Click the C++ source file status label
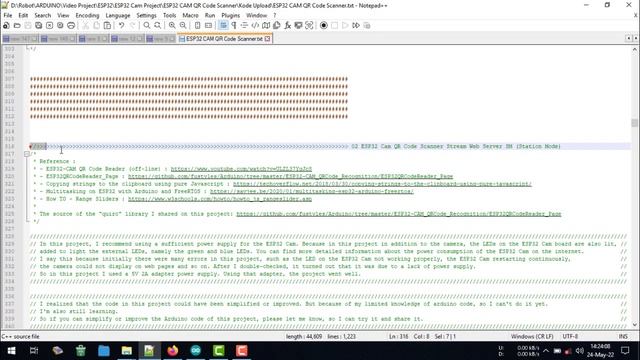The image size is (640, 360). pos(20,336)
